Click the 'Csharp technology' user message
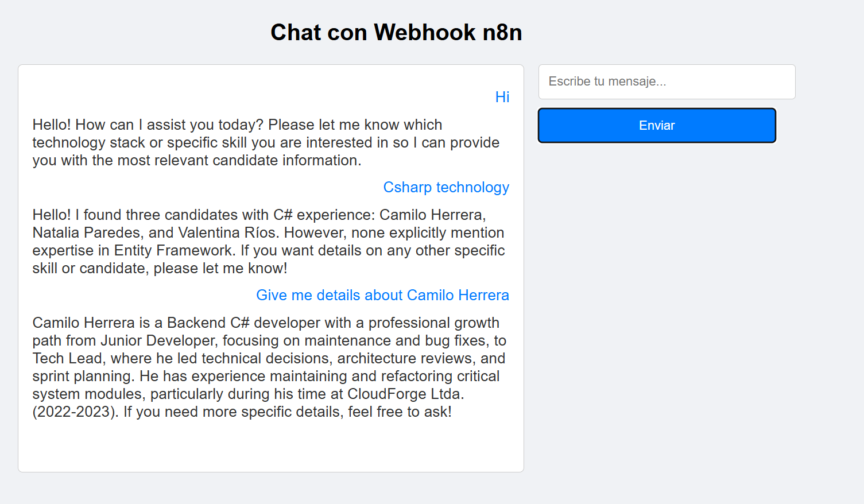This screenshot has height=504, width=864. tap(446, 188)
